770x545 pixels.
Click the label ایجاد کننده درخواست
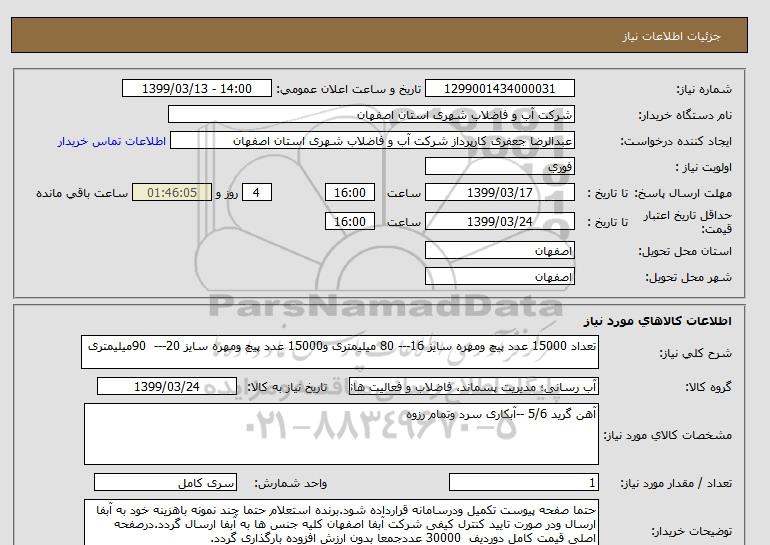click(x=676, y=141)
